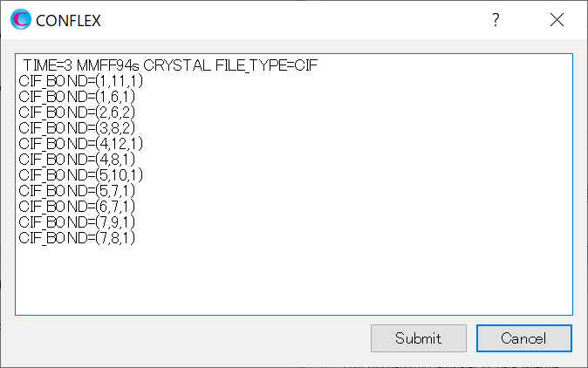The height and width of the screenshot is (368, 588).
Task: Submit the CONFLEX job
Action: coord(419,338)
